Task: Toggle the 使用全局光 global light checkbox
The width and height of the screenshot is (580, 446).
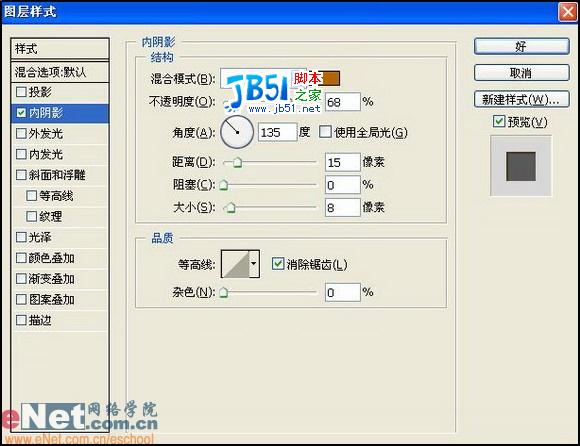Action: click(x=325, y=132)
